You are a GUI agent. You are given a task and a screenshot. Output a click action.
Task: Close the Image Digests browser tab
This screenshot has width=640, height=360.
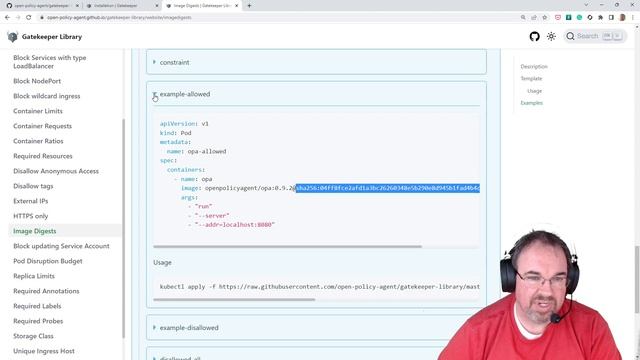(236, 6)
